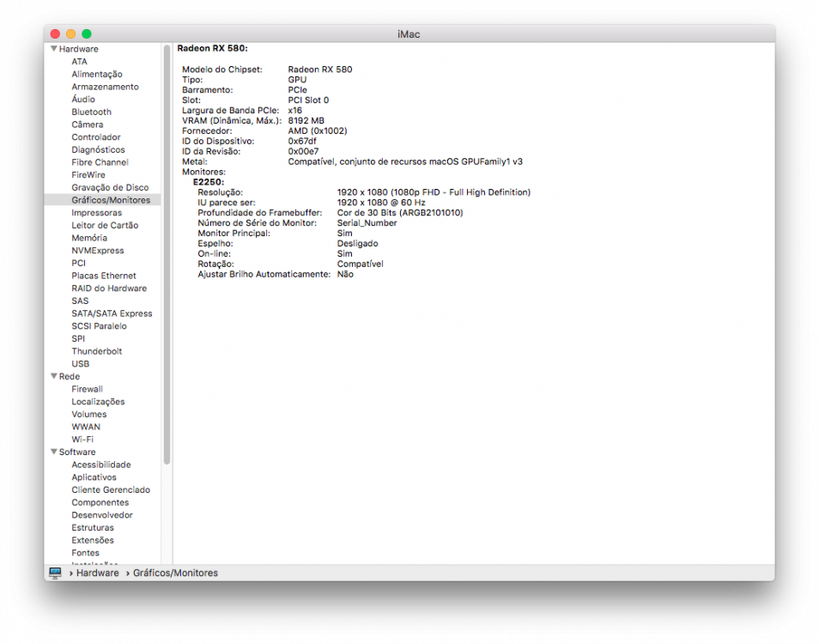The width and height of the screenshot is (819, 644).
Task: Select Áudio in the sidebar
Action: pos(83,100)
